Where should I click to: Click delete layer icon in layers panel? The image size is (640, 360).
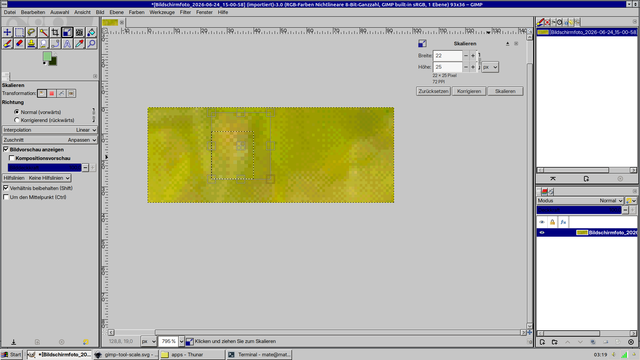click(x=631, y=342)
